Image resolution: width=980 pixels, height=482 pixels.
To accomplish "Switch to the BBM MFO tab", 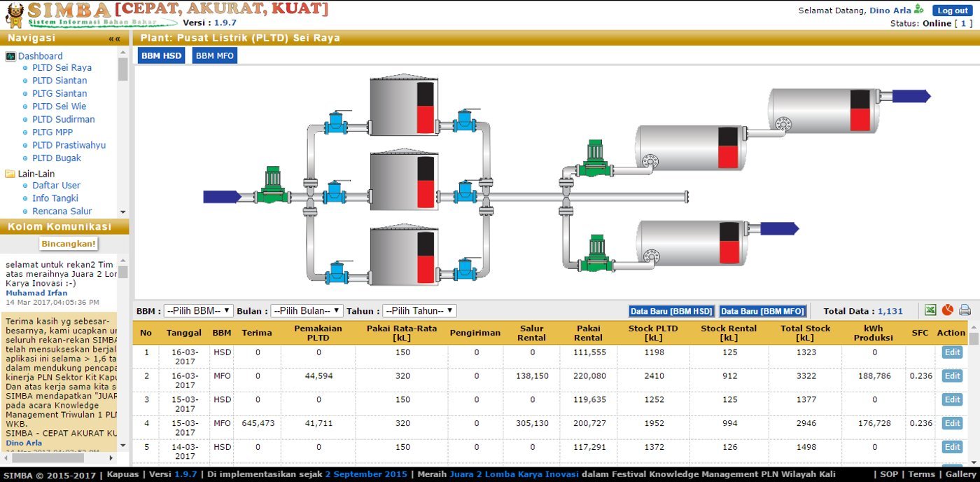I will click(x=214, y=55).
